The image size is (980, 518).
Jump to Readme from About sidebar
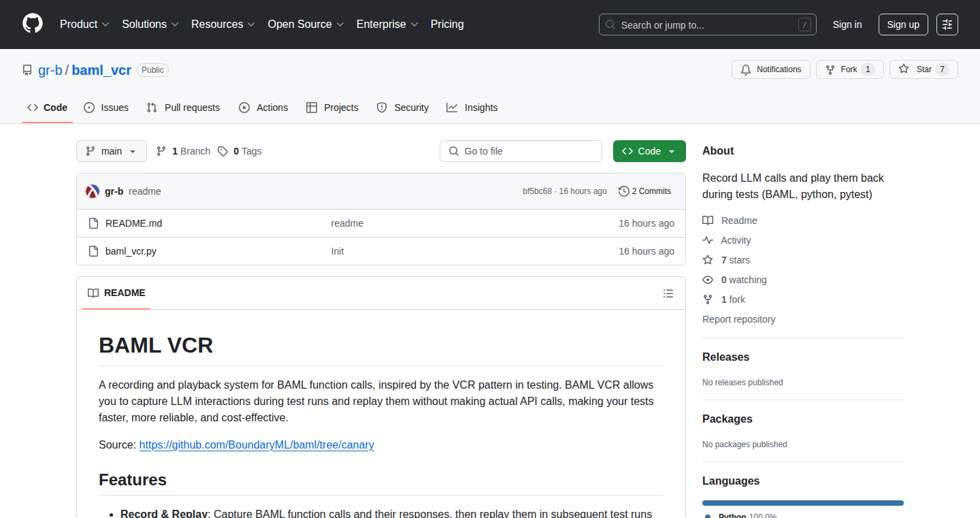tap(739, 221)
